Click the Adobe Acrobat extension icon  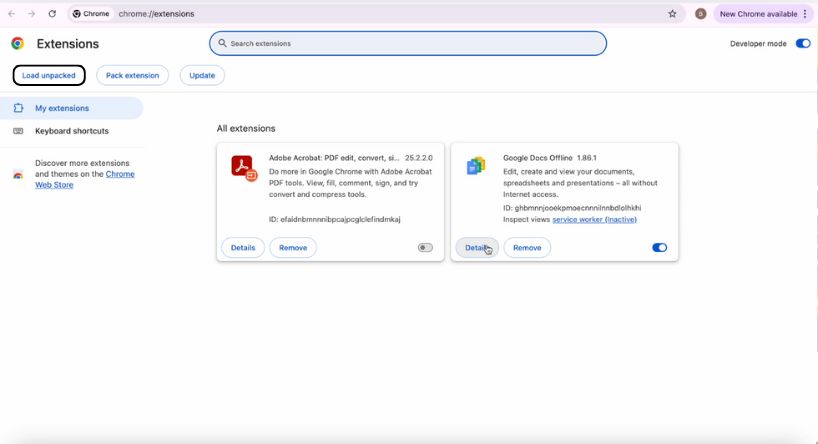point(244,167)
